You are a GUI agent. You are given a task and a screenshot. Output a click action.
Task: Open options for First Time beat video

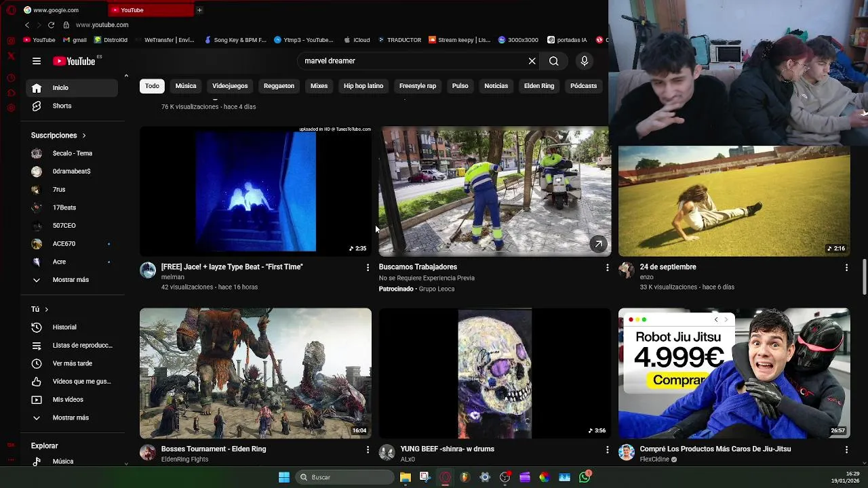[x=368, y=268]
